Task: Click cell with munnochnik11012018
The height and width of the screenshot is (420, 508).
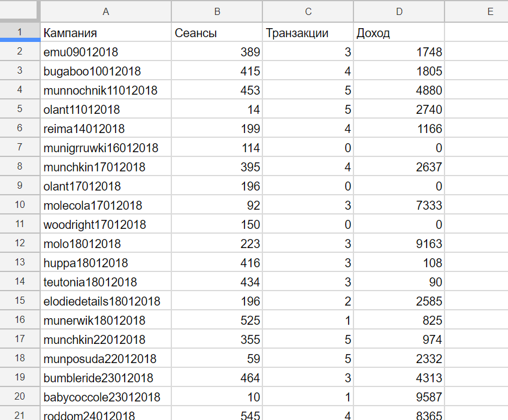Action: (105, 90)
